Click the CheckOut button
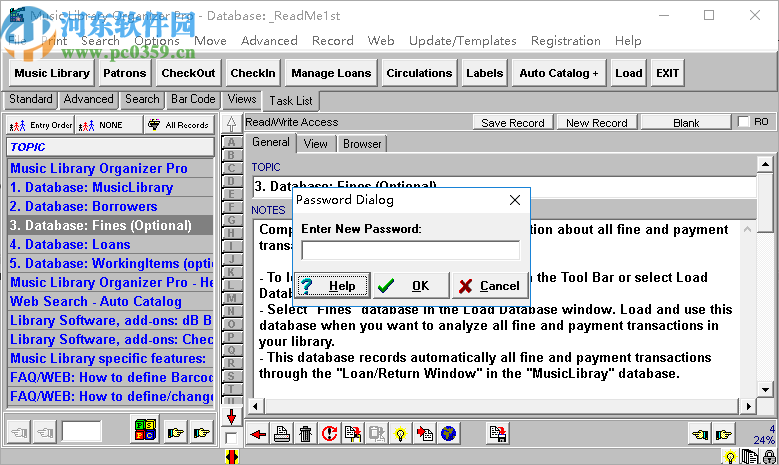779x465 pixels. [188, 73]
